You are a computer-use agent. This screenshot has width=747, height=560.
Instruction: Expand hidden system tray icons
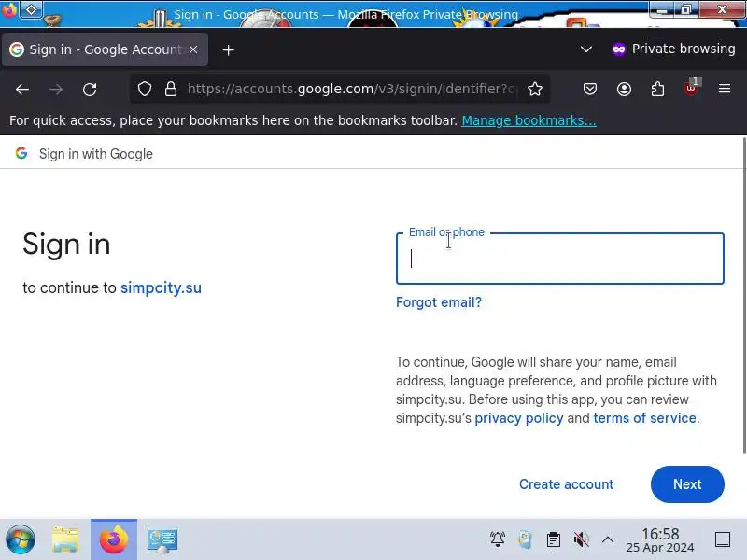pos(608,539)
